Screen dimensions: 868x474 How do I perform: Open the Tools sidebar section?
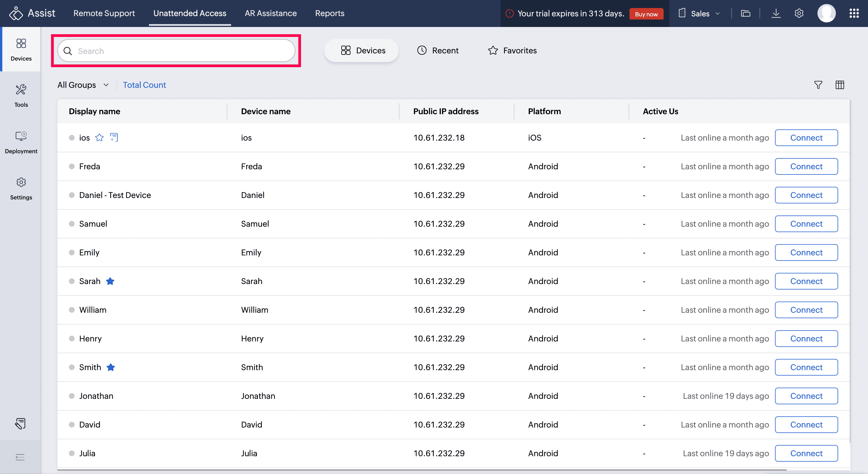click(21, 95)
